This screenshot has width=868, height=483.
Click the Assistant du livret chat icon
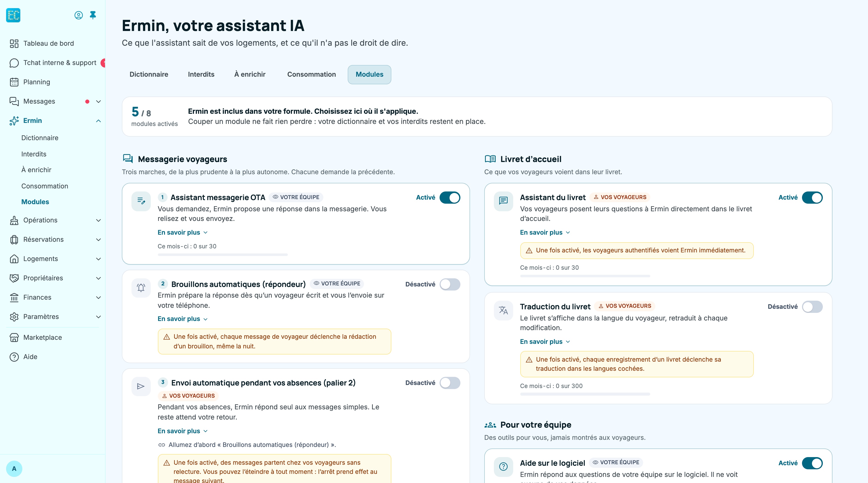(x=503, y=201)
